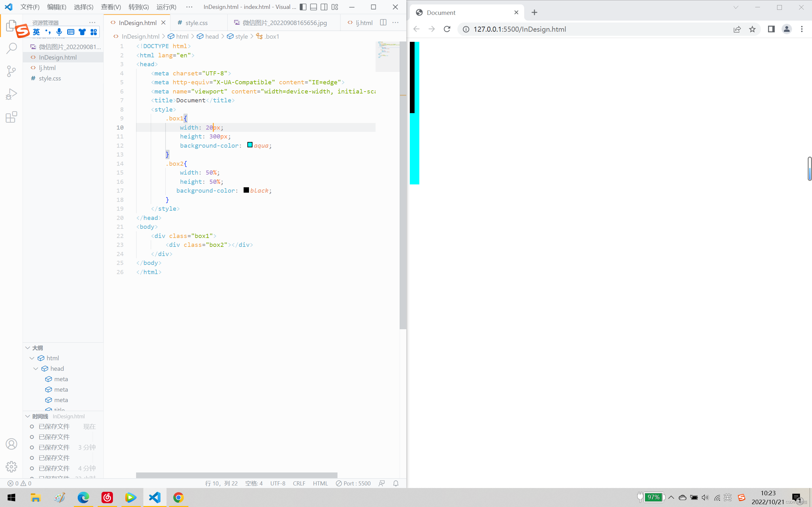Image resolution: width=812 pixels, height=507 pixels.
Task: Toggle the bottom panel layout button
Action: tap(313, 7)
